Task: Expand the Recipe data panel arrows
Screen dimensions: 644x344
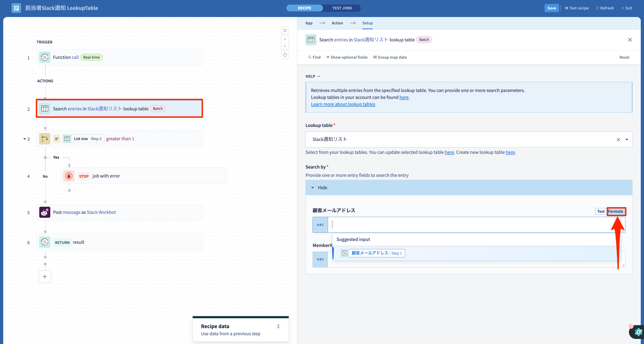Action: (278, 326)
